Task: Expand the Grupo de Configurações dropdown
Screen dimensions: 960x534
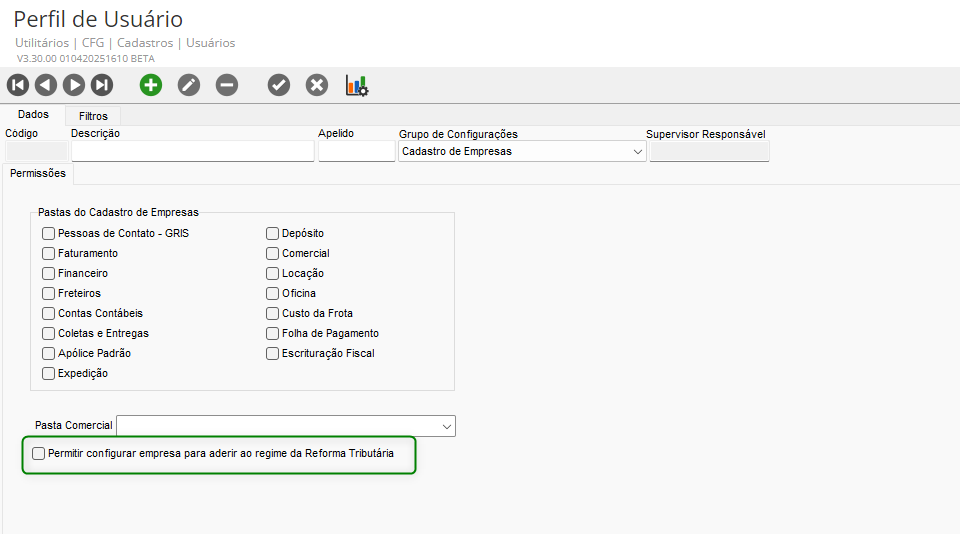Action: [x=637, y=152]
